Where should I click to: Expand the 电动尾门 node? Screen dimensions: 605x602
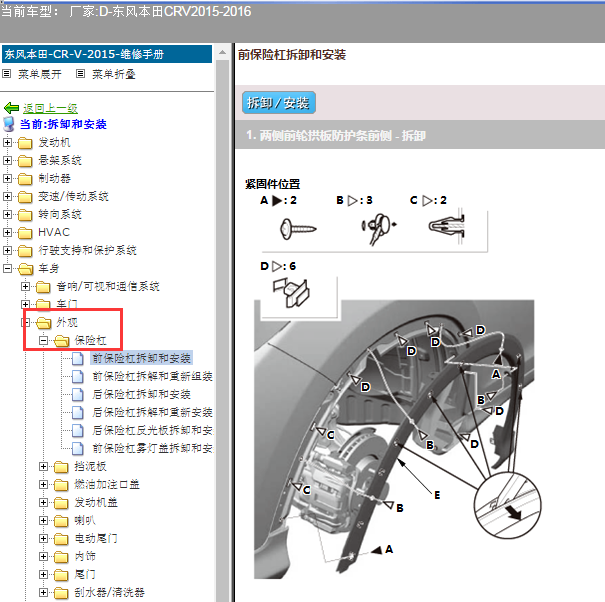tap(43, 538)
